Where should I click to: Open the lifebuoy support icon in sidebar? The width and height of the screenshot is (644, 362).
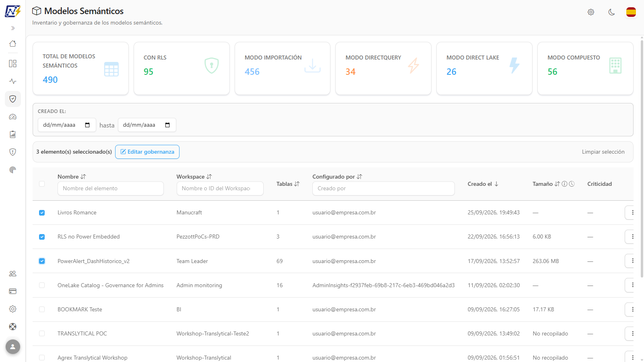click(13, 327)
